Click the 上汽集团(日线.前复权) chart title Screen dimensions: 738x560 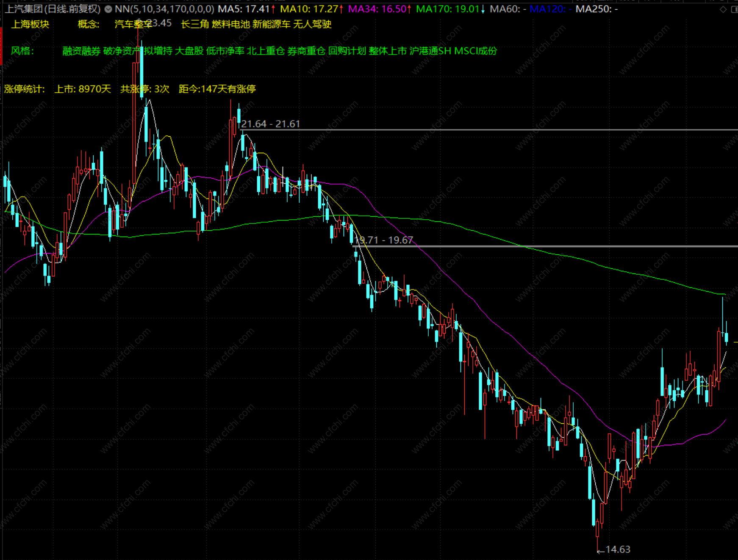click(x=53, y=9)
